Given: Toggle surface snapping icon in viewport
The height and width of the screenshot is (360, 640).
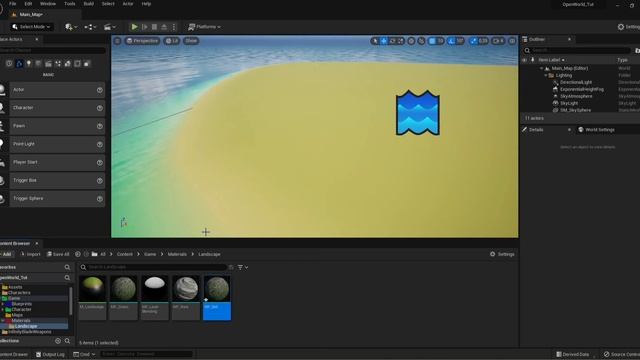Looking at the screenshot, I should (421, 41).
